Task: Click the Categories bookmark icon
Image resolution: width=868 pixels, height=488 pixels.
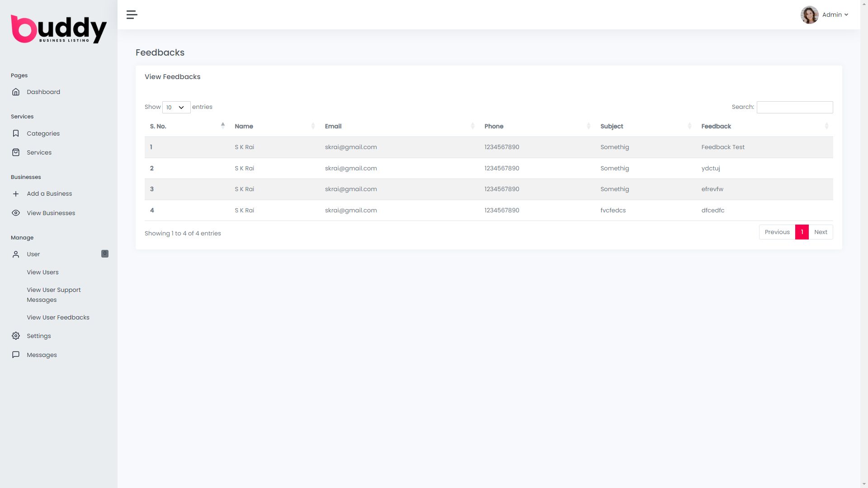Action: pyautogui.click(x=16, y=133)
